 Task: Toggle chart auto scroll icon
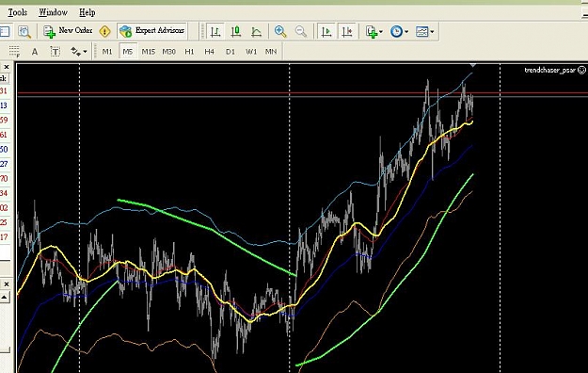click(x=326, y=31)
